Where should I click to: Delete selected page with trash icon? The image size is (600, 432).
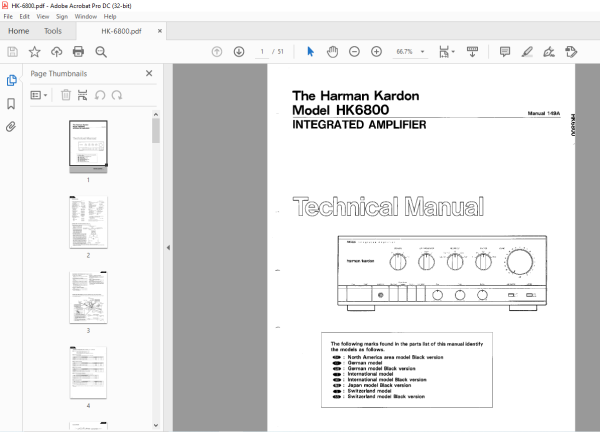pyautogui.click(x=66, y=95)
